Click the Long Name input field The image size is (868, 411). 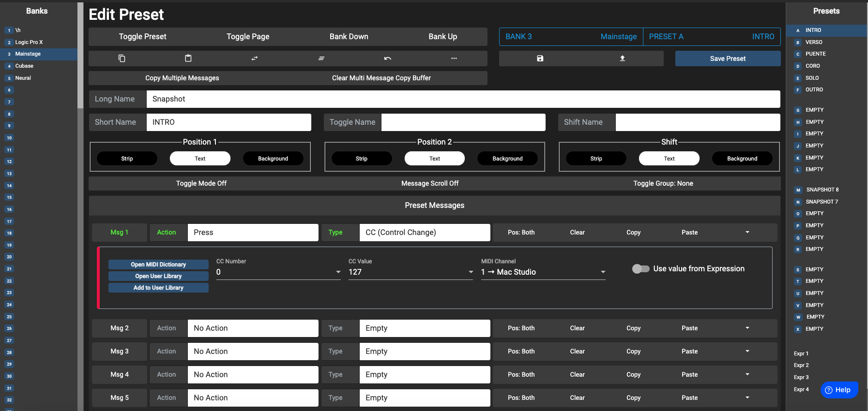click(463, 99)
